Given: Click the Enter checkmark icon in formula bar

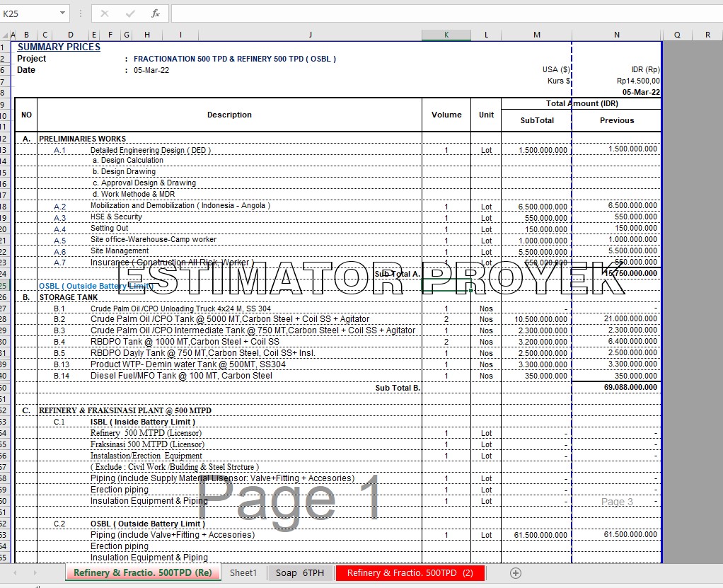Looking at the screenshot, I should coord(130,13).
